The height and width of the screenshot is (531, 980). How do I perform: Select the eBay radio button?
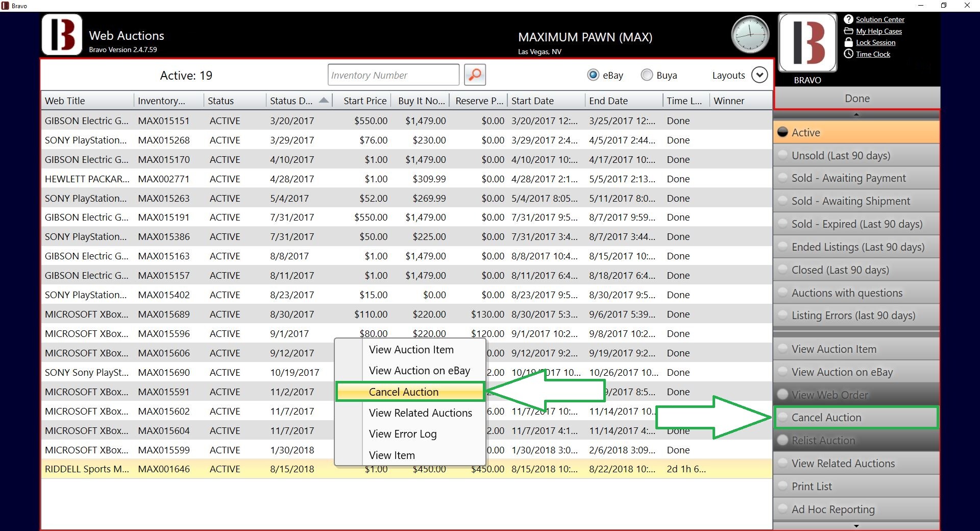tap(593, 75)
